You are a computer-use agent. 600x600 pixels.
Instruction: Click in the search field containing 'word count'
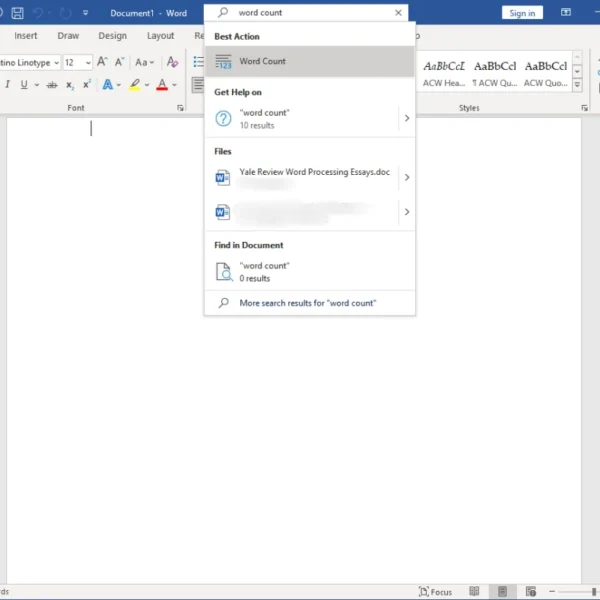[306, 13]
